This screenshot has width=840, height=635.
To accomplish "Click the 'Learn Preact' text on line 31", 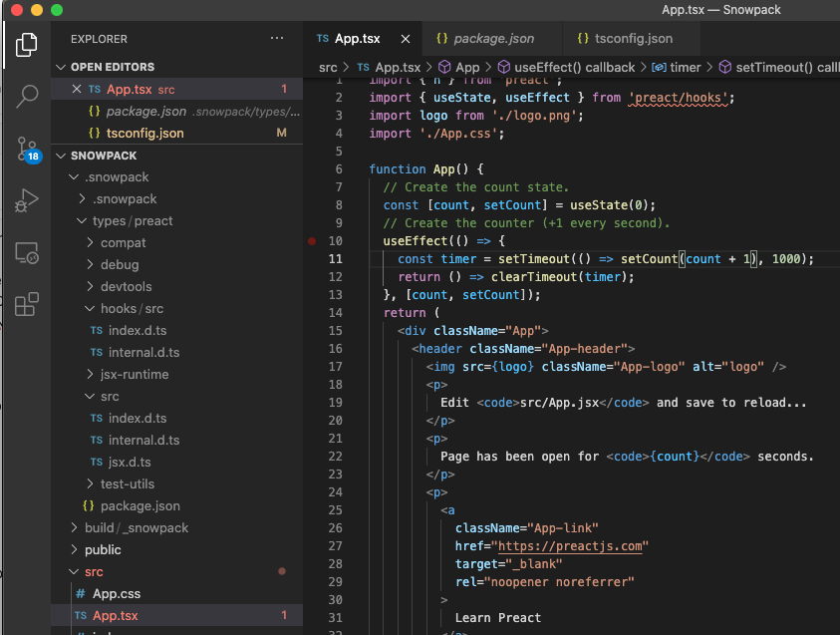I will [498, 618].
